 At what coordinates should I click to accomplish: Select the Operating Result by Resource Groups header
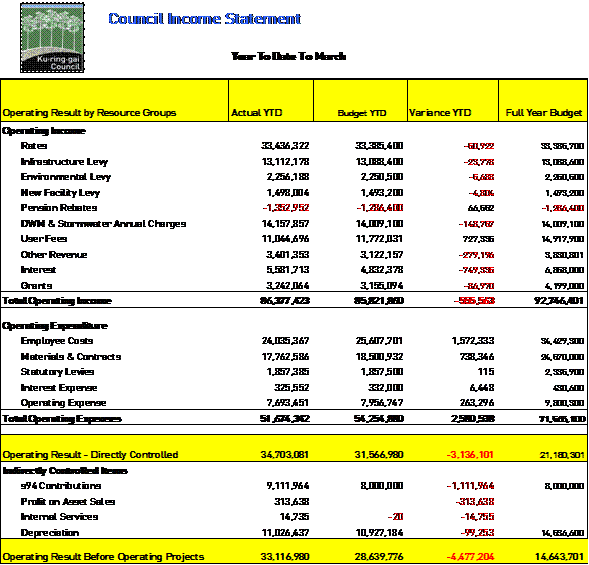89,113
